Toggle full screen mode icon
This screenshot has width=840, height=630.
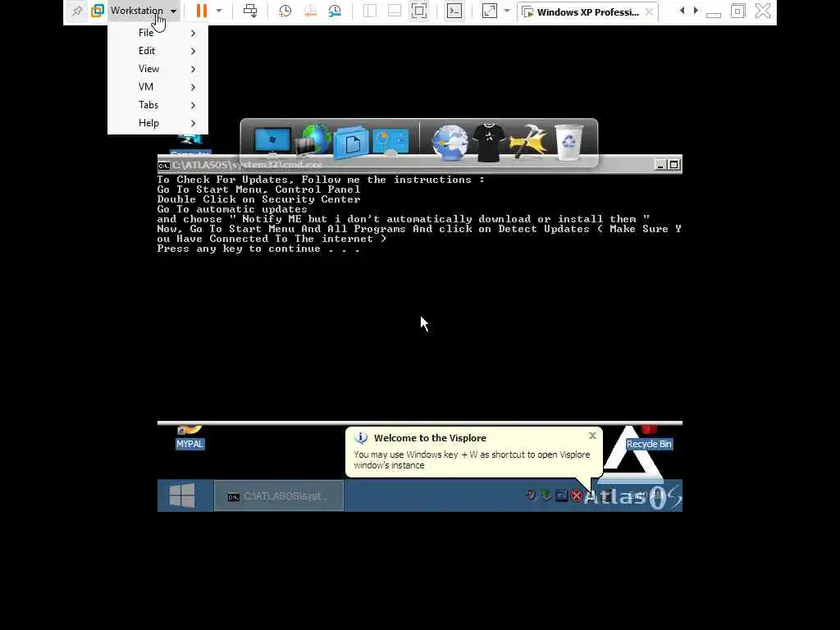coord(419,11)
